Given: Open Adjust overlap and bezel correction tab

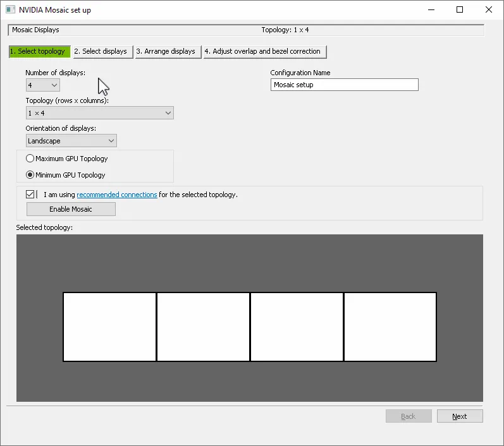Looking at the screenshot, I should (x=265, y=51).
